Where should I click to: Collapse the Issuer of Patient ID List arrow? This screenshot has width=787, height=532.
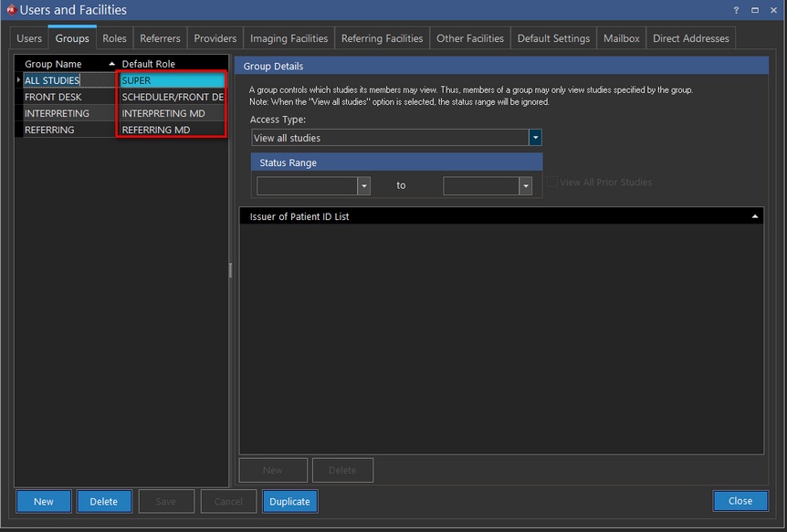pyautogui.click(x=755, y=216)
